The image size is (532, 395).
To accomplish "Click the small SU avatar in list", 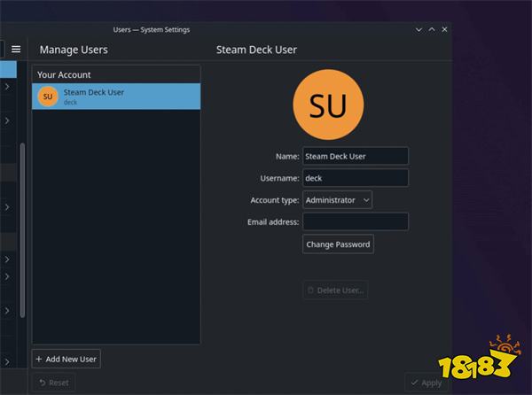I will [x=48, y=97].
